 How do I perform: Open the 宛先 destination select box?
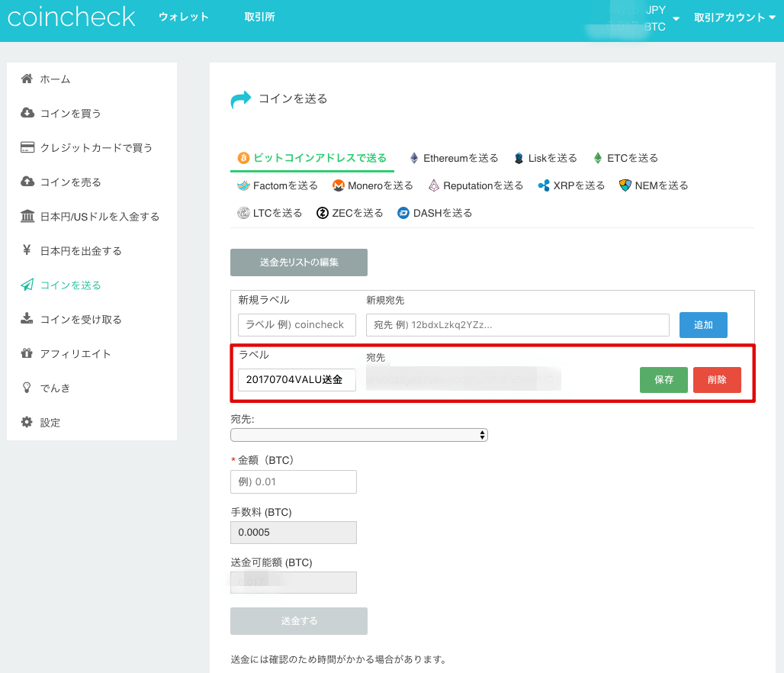click(359, 435)
